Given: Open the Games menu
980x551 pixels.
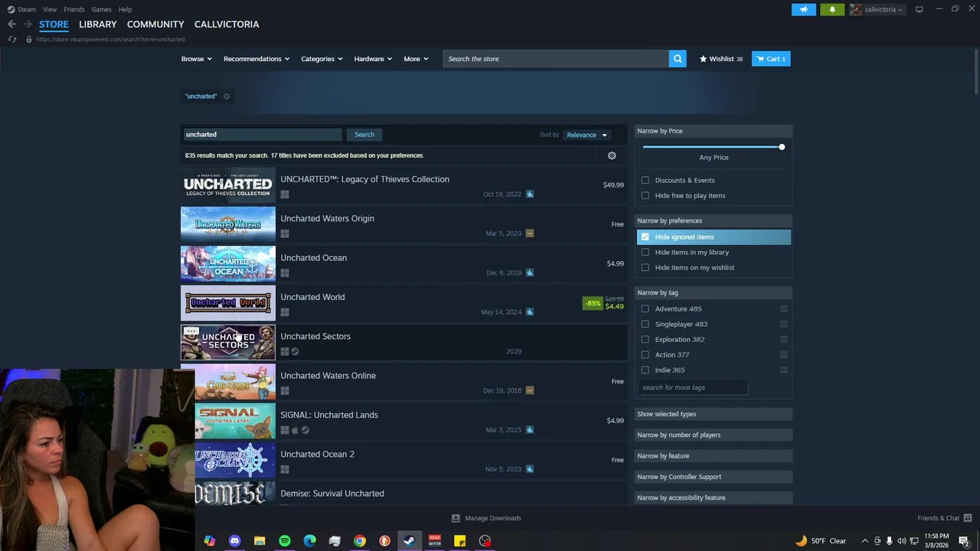Looking at the screenshot, I should click(x=101, y=9).
